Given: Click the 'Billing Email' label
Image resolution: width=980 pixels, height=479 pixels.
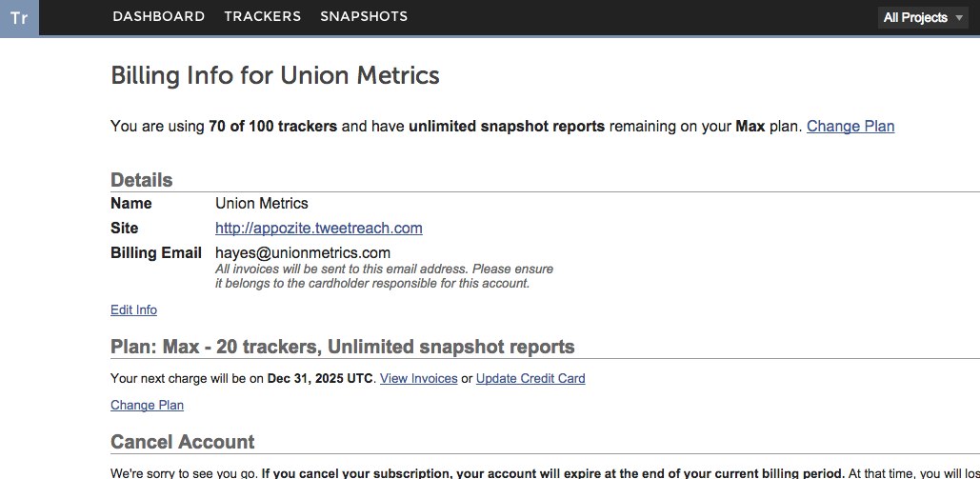Looking at the screenshot, I should tap(156, 252).
